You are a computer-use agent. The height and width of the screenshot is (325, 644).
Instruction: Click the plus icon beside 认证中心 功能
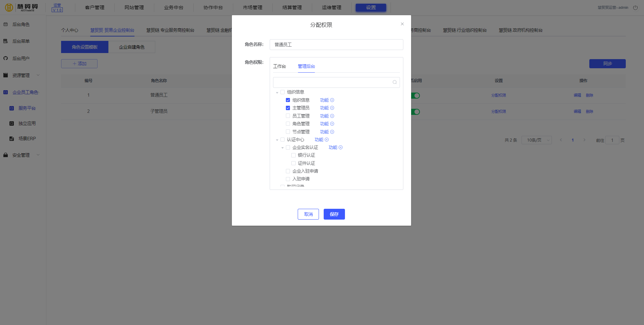click(x=327, y=140)
